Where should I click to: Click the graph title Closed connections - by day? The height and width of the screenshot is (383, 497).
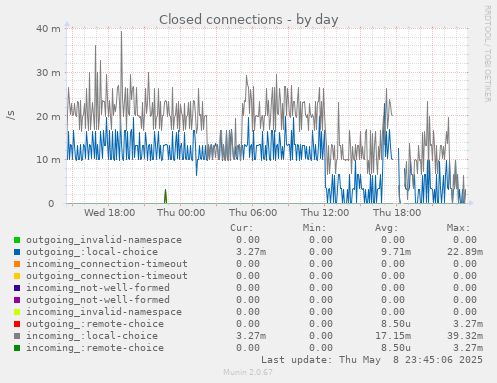(x=249, y=20)
